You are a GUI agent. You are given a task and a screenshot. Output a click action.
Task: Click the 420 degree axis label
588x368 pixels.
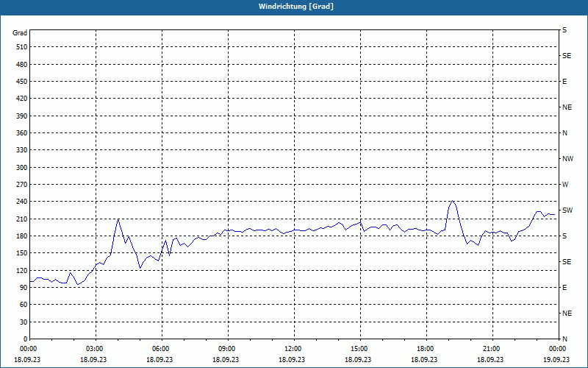coord(22,99)
